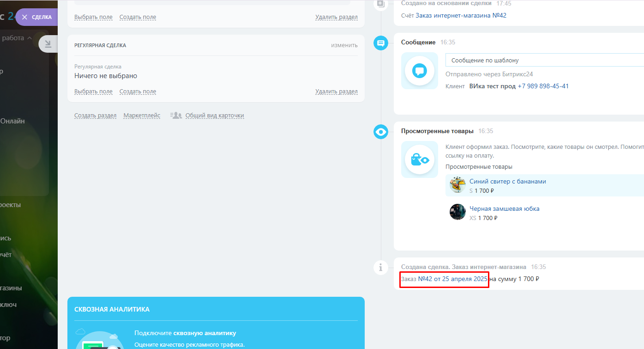Open Общий вид карточки menu
The height and width of the screenshot is (349, 644).
click(215, 116)
